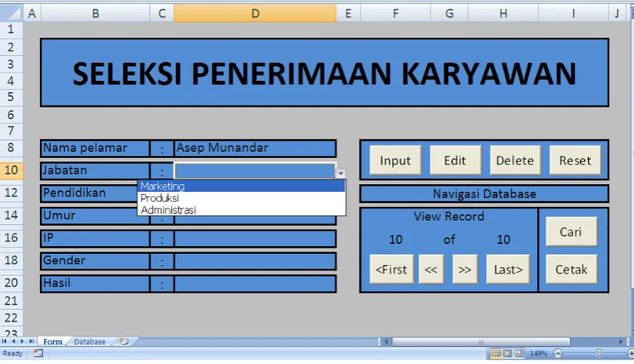Choose Produksi from the Jabatan list
This screenshot has height=364, width=634.
coord(241,198)
